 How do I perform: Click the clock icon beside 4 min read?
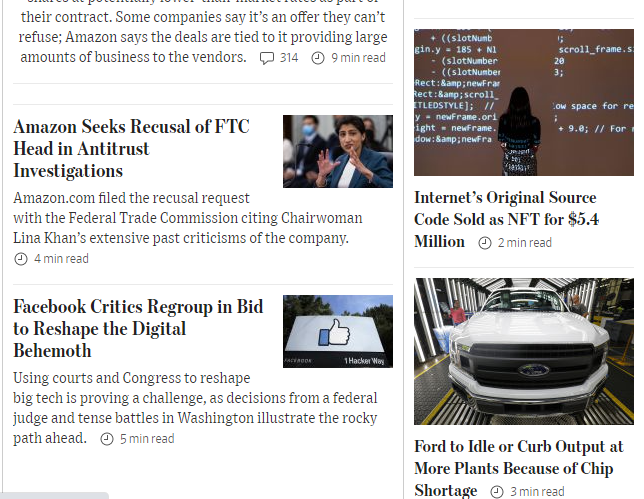pyautogui.click(x=21, y=259)
